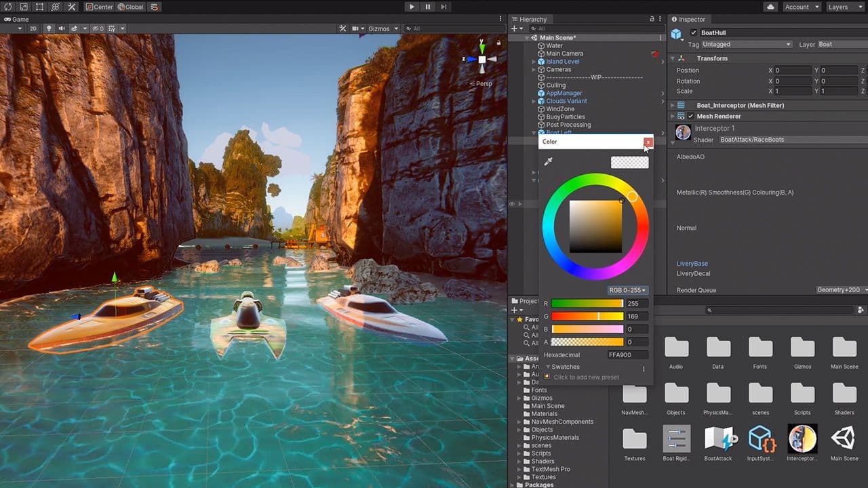868x488 pixels.
Task: Adjust the green channel slider
Action: click(587, 316)
